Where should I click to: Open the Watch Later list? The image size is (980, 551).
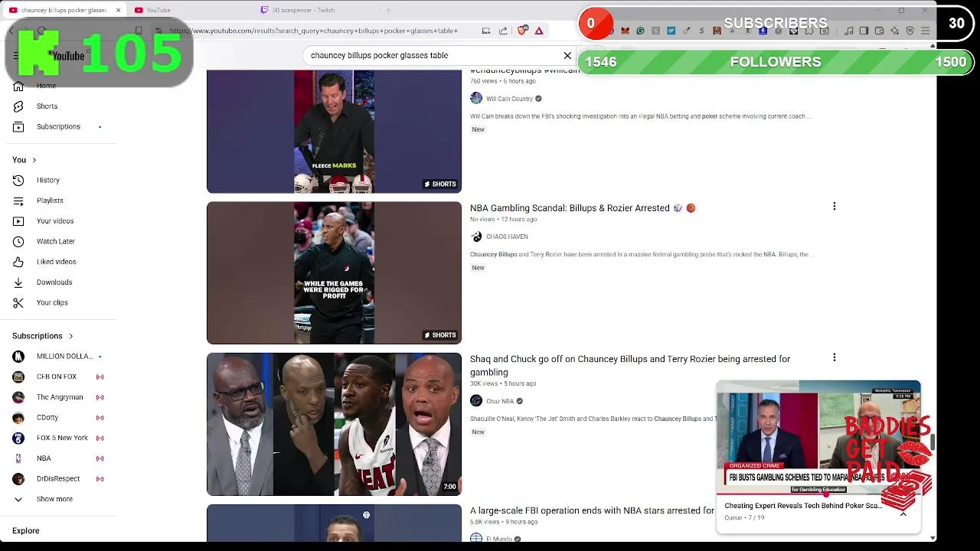55,241
